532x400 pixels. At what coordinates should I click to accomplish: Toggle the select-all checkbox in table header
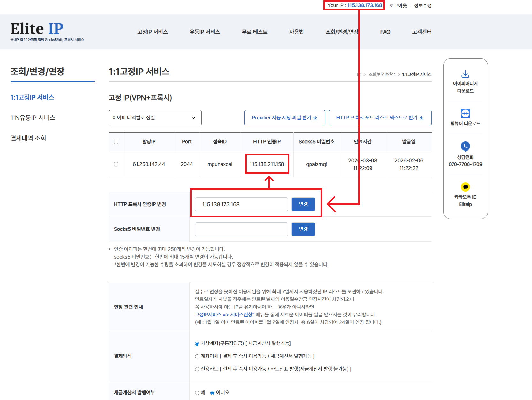[x=116, y=142]
